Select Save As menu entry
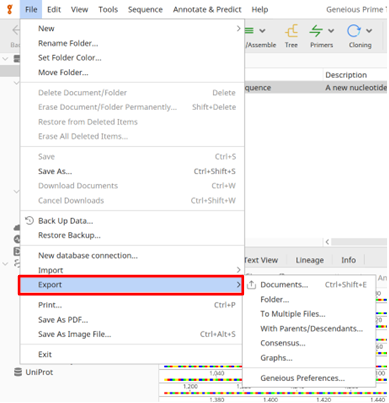This screenshot has width=389, height=403. tap(132, 171)
